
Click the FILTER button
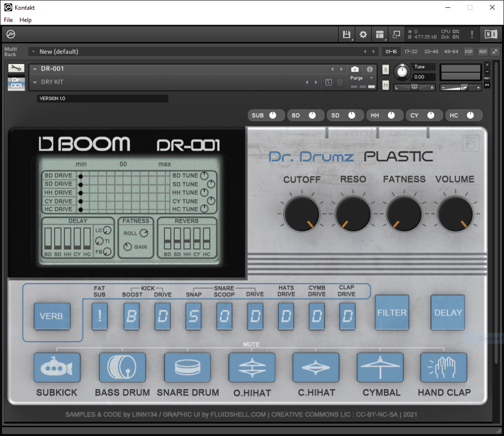[392, 312]
